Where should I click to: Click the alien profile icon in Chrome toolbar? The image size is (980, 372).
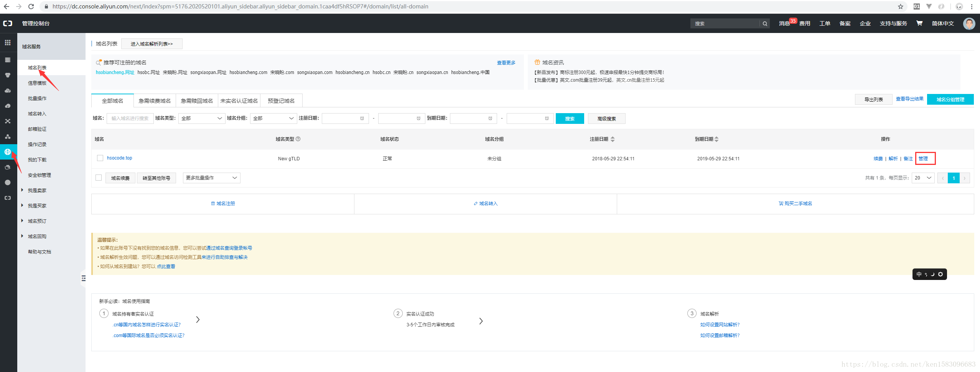click(959, 7)
